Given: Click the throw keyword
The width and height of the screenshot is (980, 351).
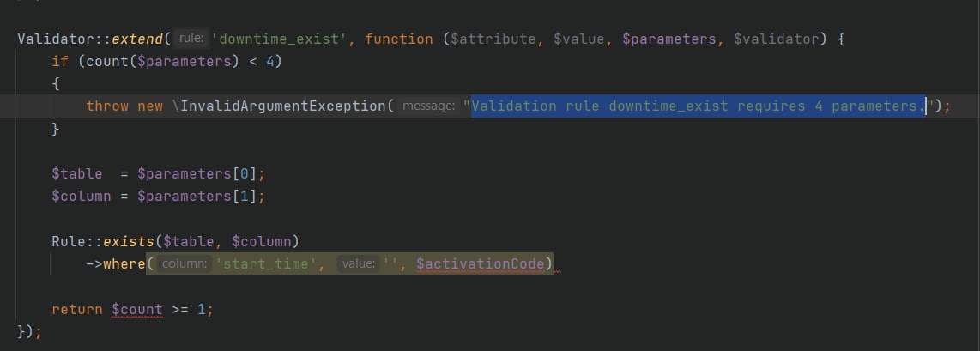Looking at the screenshot, I should [107, 106].
